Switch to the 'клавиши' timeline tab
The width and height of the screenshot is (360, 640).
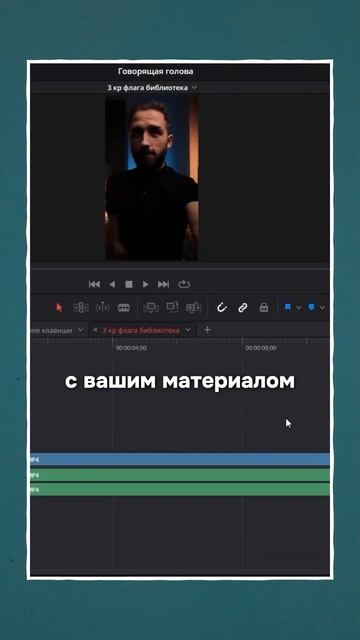pos(52,330)
